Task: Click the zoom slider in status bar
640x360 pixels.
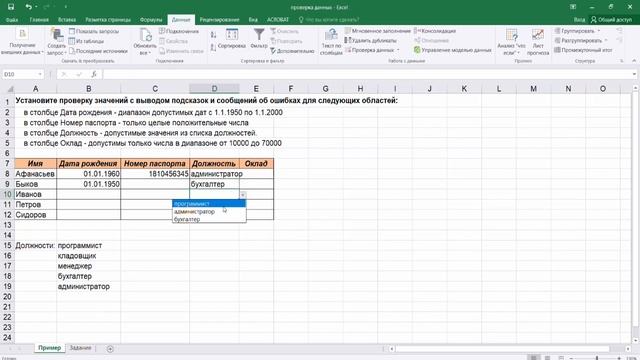Action: pyautogui.click(x=596, y=358)
